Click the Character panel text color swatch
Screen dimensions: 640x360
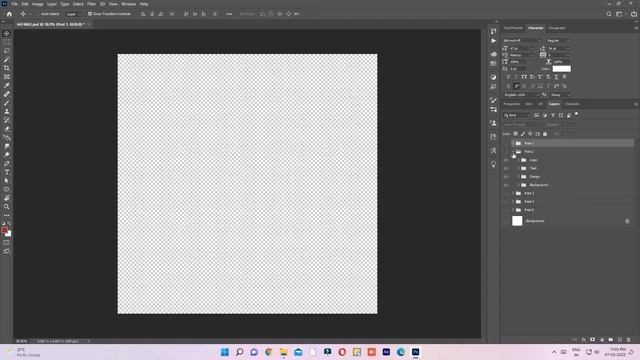[x=562, y=69]
